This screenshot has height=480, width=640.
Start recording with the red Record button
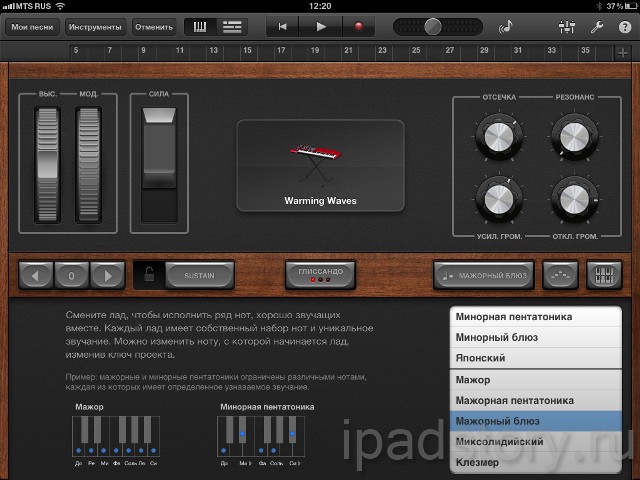pyautogui.click(x=358, y=27)
